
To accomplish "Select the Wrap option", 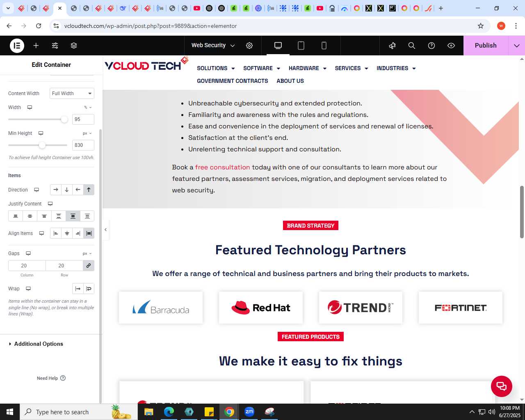I will 89,289.
